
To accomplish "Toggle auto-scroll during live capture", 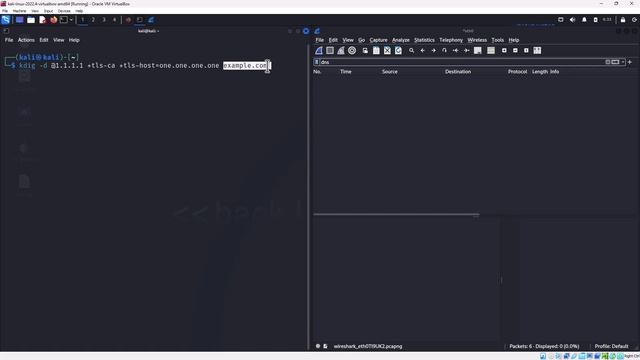I will point(478,51).
